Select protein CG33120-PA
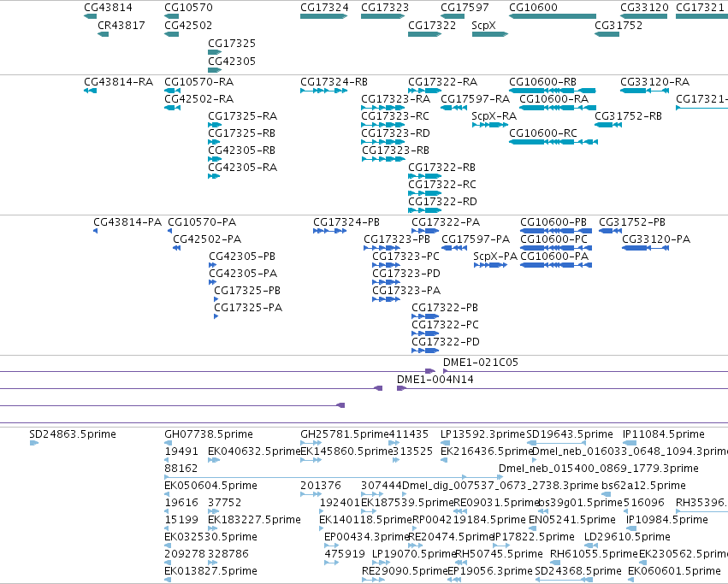 click(645, 248)
